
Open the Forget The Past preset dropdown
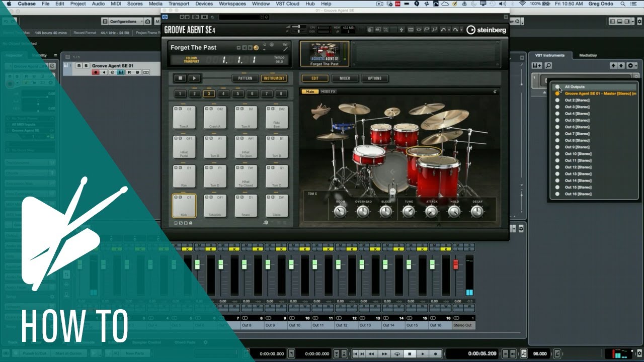pos(239,48)
